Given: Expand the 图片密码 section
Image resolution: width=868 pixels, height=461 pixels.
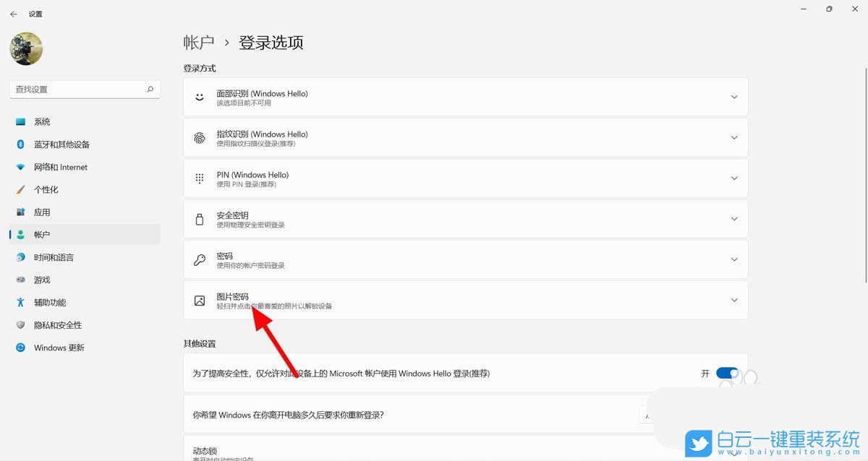Looking at the screenshot, I should click(x=734, y=300).
